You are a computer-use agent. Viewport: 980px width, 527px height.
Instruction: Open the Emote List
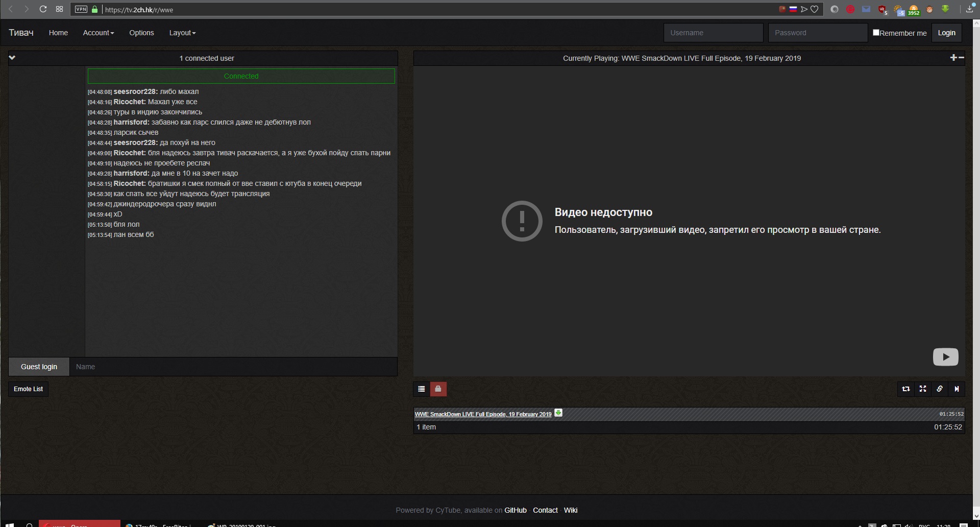(x=28, y=389)
